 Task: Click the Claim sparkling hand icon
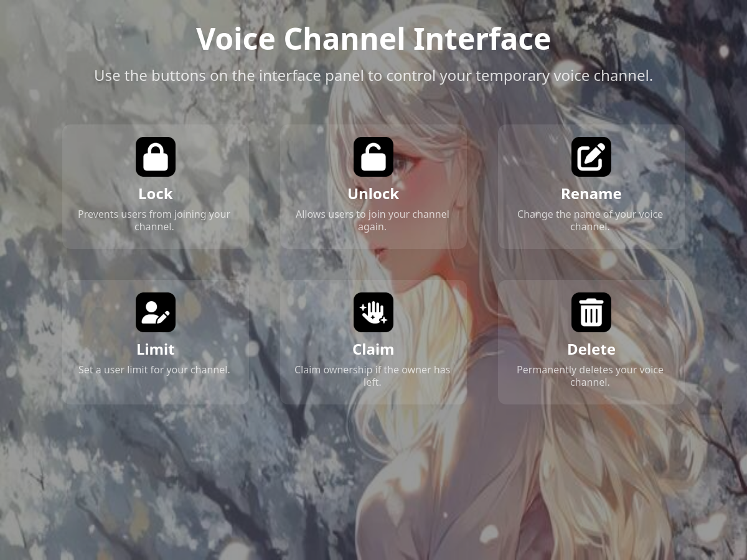click(374, 312)
